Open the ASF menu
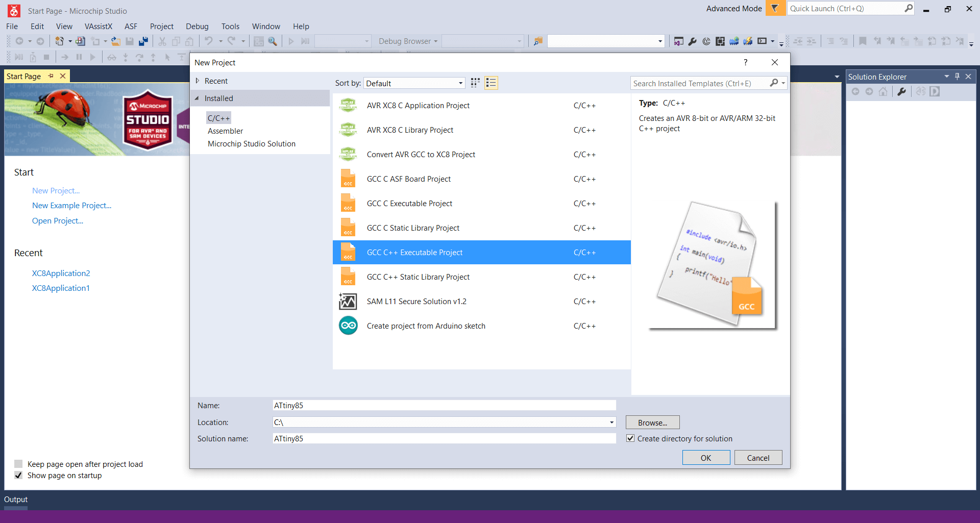The width and height of the screenshot is (980, 523). tap(131, 27)
